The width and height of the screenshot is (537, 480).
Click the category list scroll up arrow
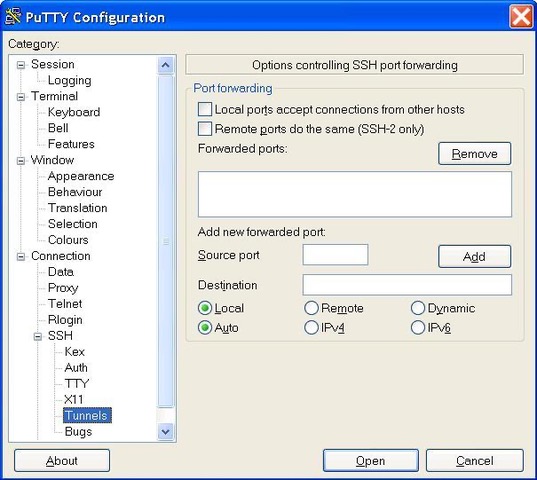click(x=166, y=65)
